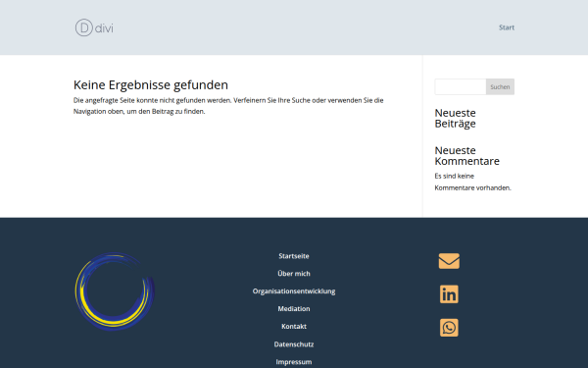Open the Start menu item
The image size is (588, 368).
[x=507, y=27]
